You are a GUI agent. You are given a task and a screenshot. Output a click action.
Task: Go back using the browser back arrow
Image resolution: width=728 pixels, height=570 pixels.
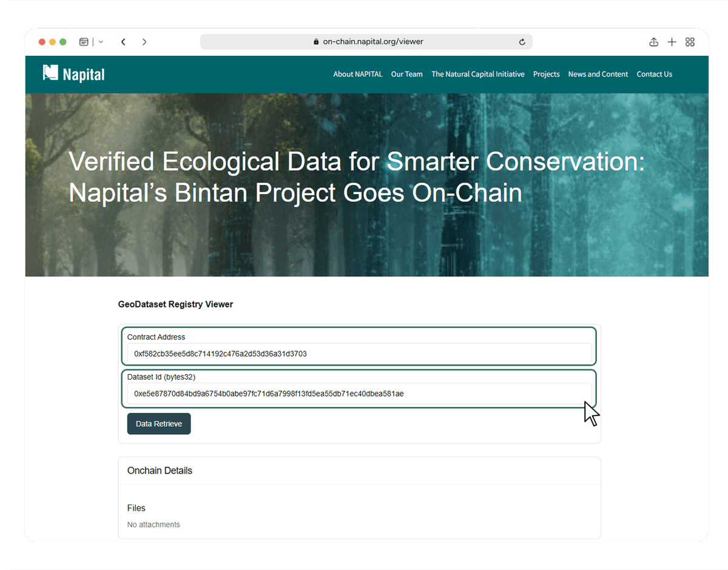coord(123,42)
